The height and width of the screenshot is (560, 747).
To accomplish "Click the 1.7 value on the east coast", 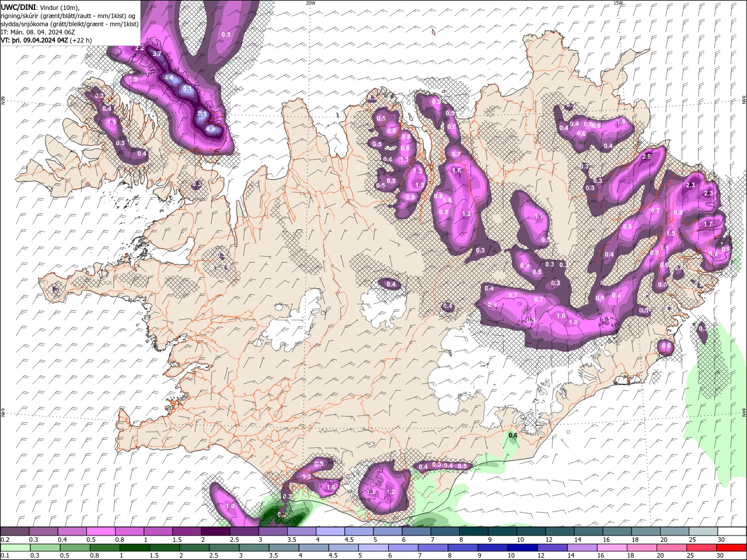I will point(708,224).
